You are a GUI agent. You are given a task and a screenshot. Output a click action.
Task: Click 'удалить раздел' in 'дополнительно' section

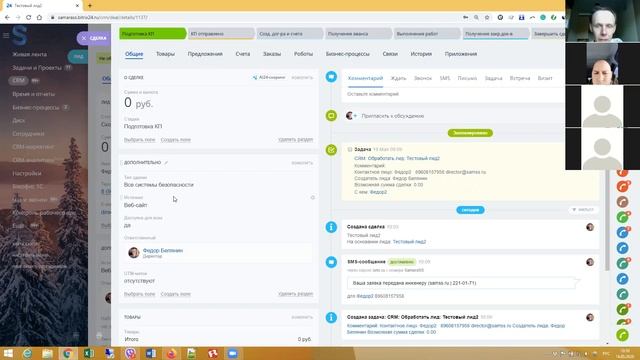[x=296, y=294]
